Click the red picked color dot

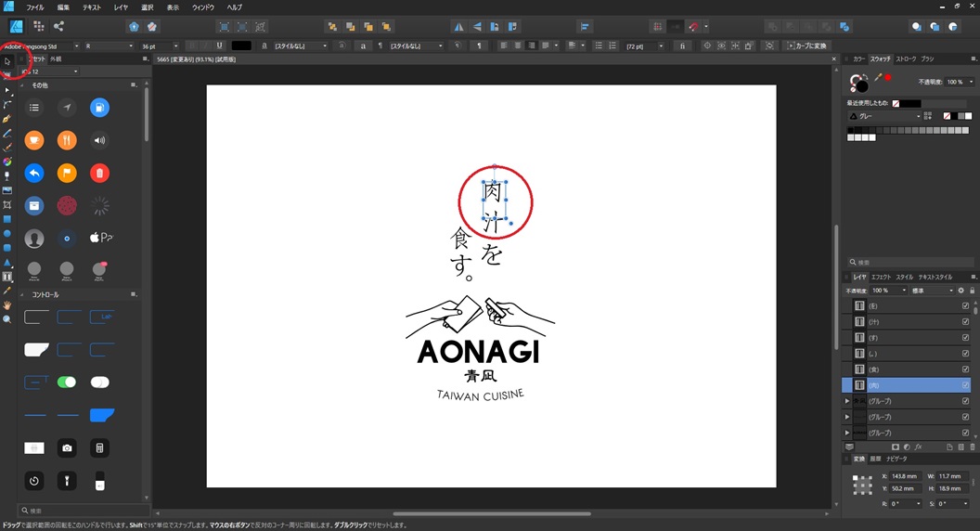tap(888, 78)
